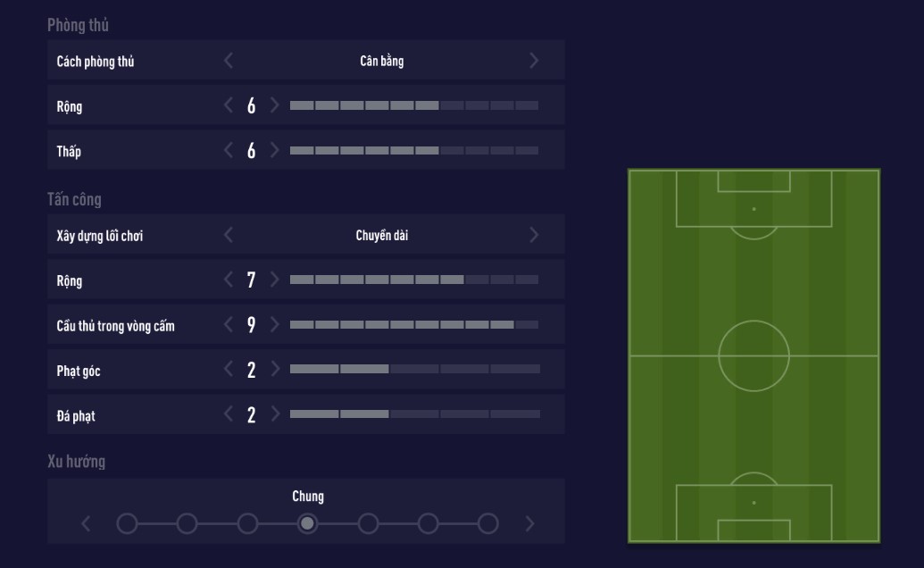This screenshot has width=924, height=568.
Task: Increase the Đá phạt setting
Action: coord(276,413)
